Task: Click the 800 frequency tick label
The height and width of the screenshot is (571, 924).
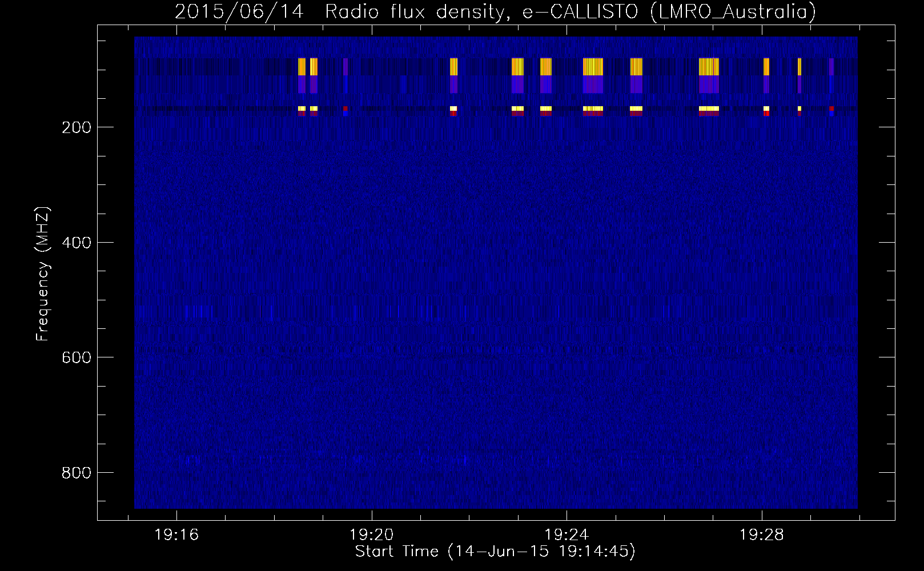Action: tap(77, 473)
